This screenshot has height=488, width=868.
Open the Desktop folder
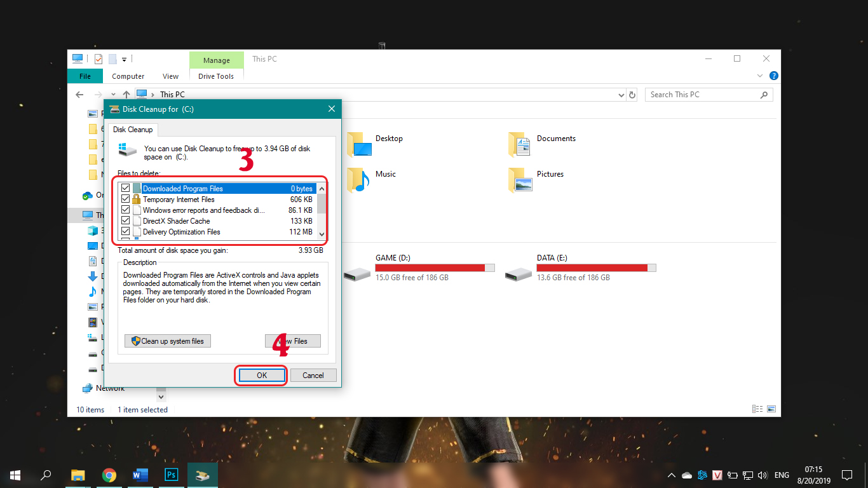pos(375,144)
